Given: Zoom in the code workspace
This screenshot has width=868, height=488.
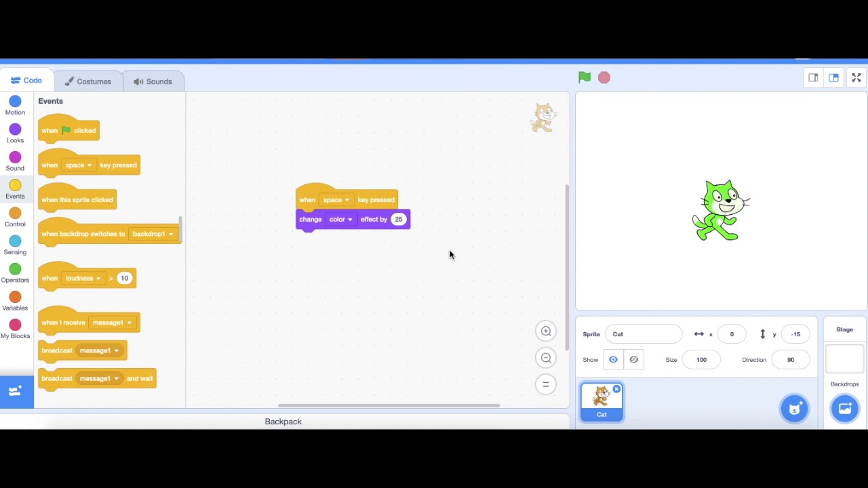Looking at the screenshot, I should (546, 331).
